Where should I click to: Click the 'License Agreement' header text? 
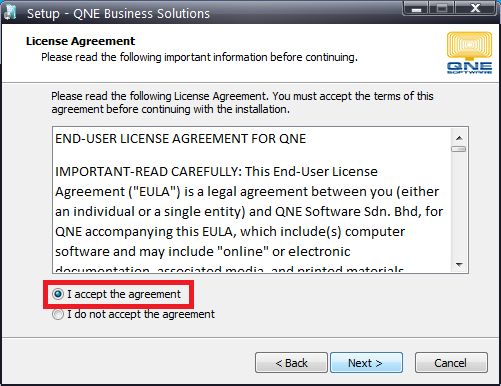point(80,41)
